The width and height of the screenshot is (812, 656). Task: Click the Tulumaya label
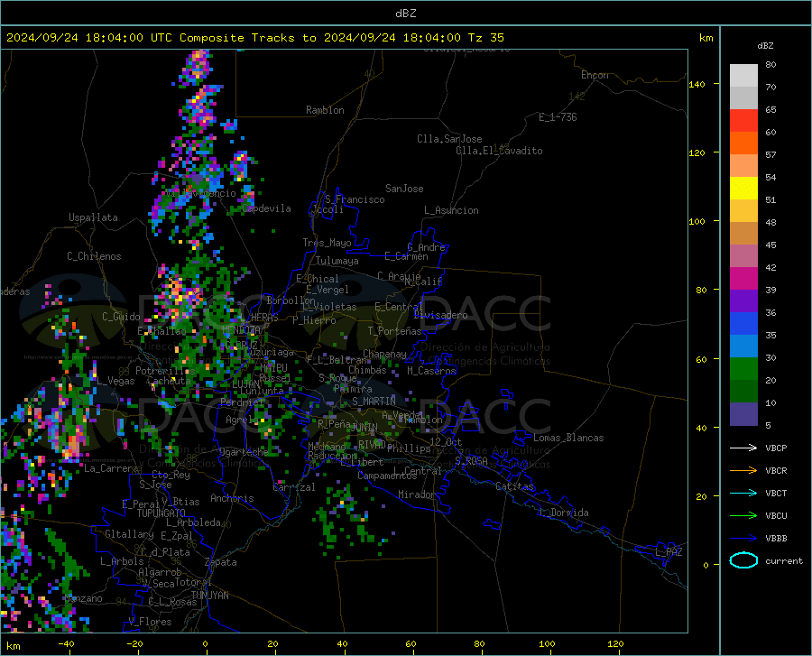click(337, 261)
